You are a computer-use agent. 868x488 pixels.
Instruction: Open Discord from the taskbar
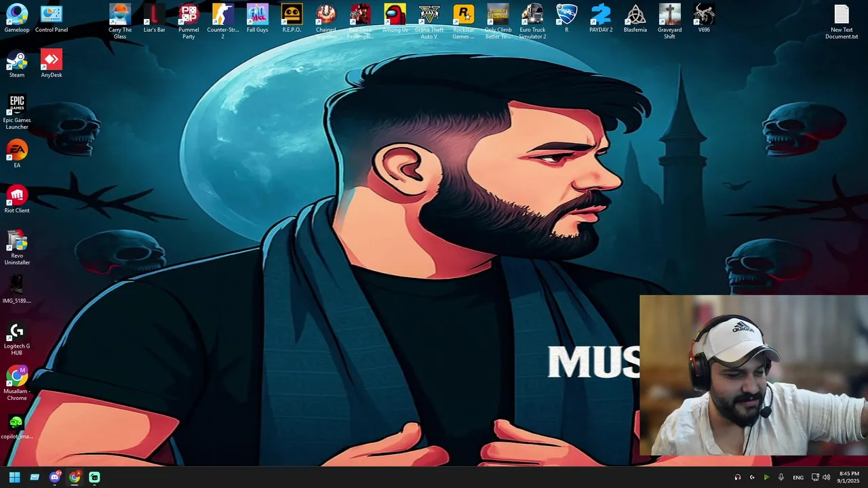click(x=55, y=477)
